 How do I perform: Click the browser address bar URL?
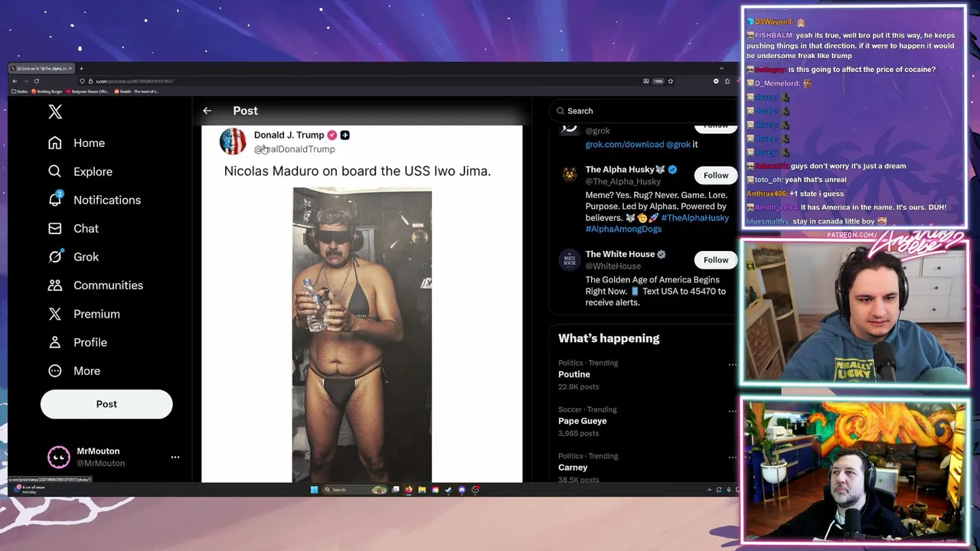pos(135,81)
